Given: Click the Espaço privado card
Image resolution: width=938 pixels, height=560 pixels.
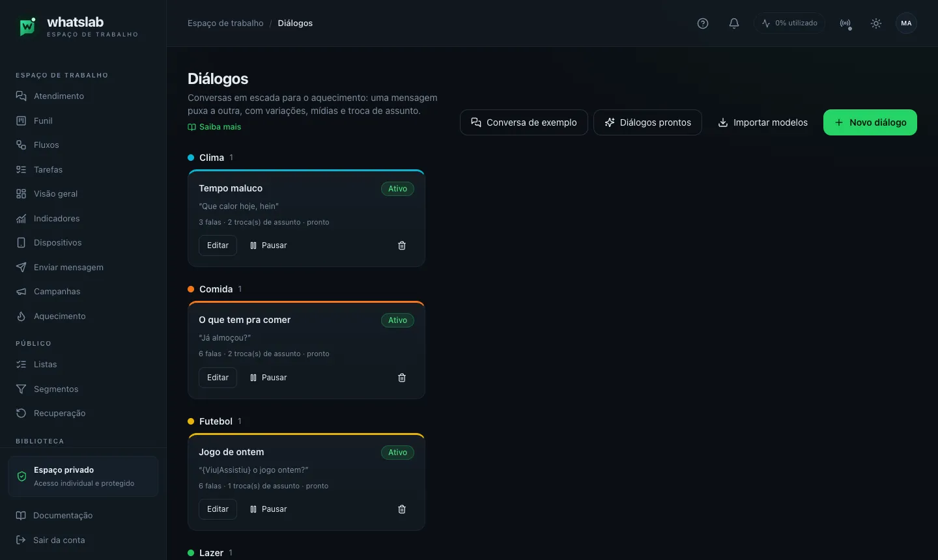Looking at the screenshot, I should (x=83, y=477).
